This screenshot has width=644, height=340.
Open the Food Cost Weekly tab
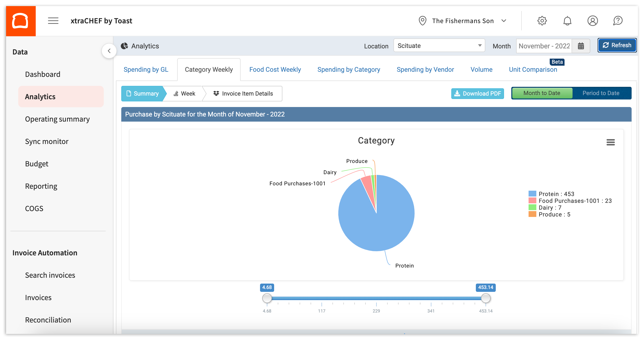point(275,69)
